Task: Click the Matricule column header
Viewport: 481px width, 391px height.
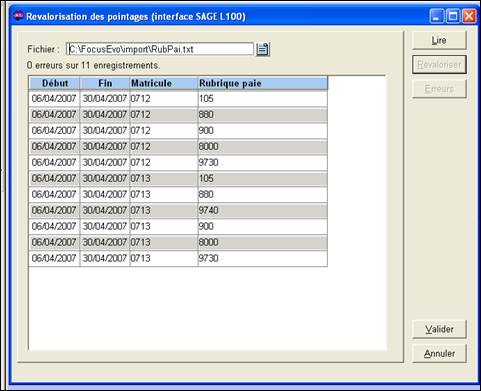Action: 164,83
